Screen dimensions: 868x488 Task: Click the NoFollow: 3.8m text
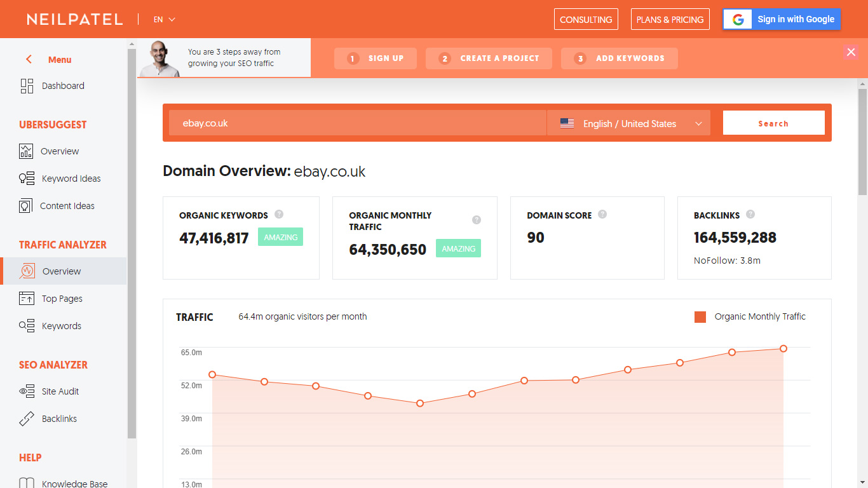pos(727,261)
